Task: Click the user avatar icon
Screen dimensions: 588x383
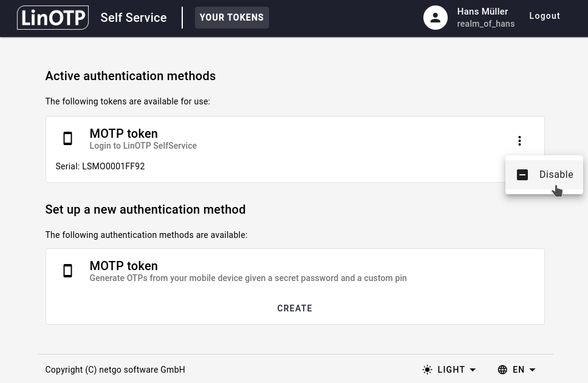Action: (435, 18)
